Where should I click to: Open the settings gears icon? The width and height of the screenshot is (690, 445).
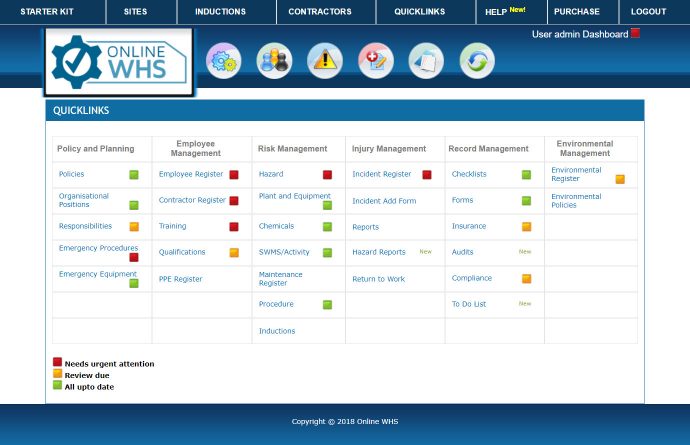tap(224, 61)
